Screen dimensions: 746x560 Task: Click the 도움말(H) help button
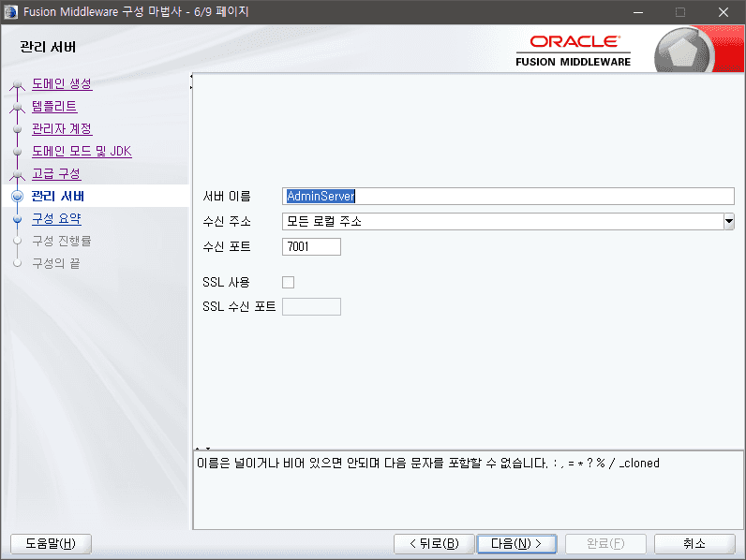pos(51,543)
